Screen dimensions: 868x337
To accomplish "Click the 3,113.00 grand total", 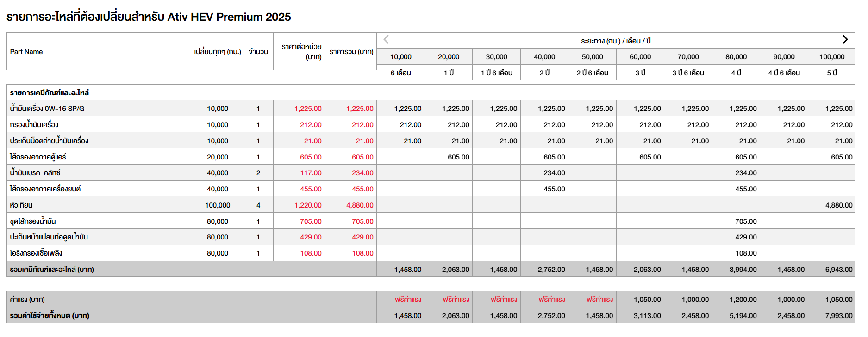I will tap(647, 316).
